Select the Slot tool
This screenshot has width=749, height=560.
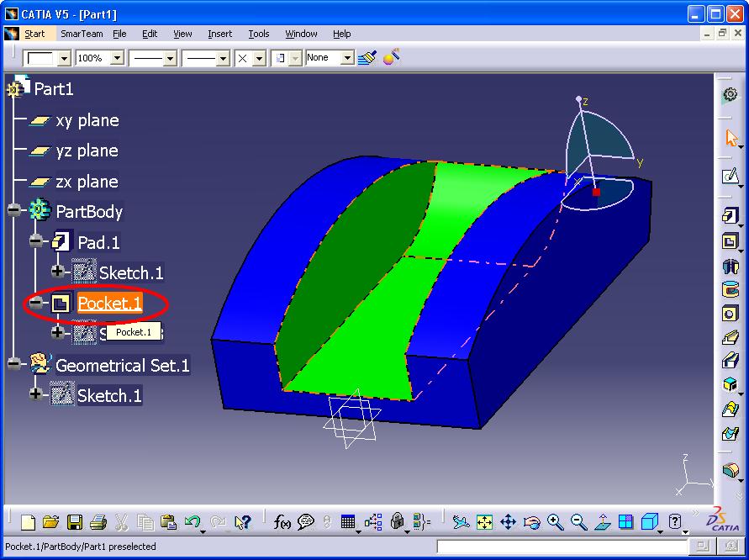pyautogui.click(x=730, y=361)
